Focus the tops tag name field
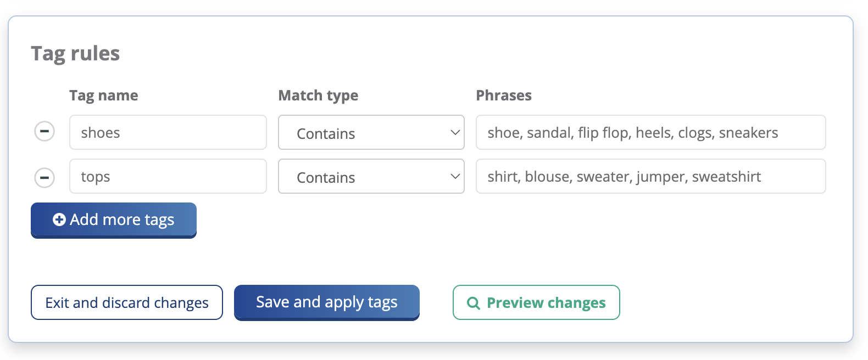This screenshot has height=360, width=868. [x=168, y=176]
